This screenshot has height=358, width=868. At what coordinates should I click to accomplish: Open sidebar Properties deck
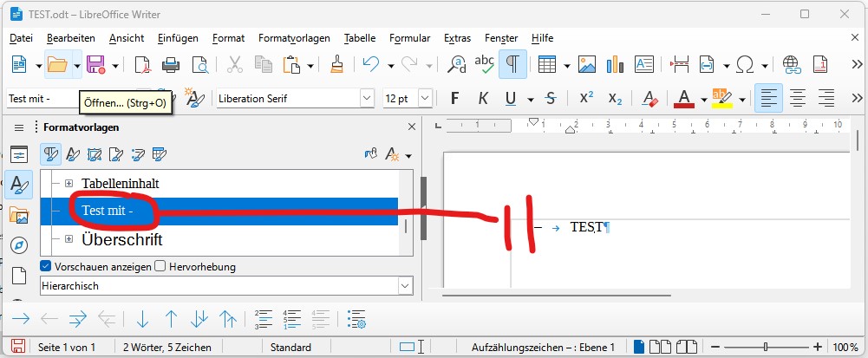[x=19, y=154]
